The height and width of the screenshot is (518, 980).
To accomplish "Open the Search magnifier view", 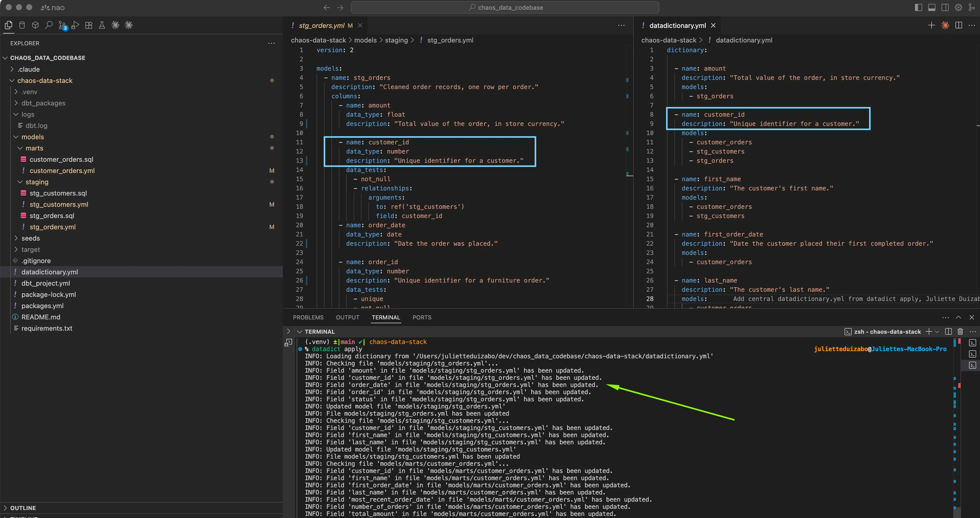I will coord(49,25).
